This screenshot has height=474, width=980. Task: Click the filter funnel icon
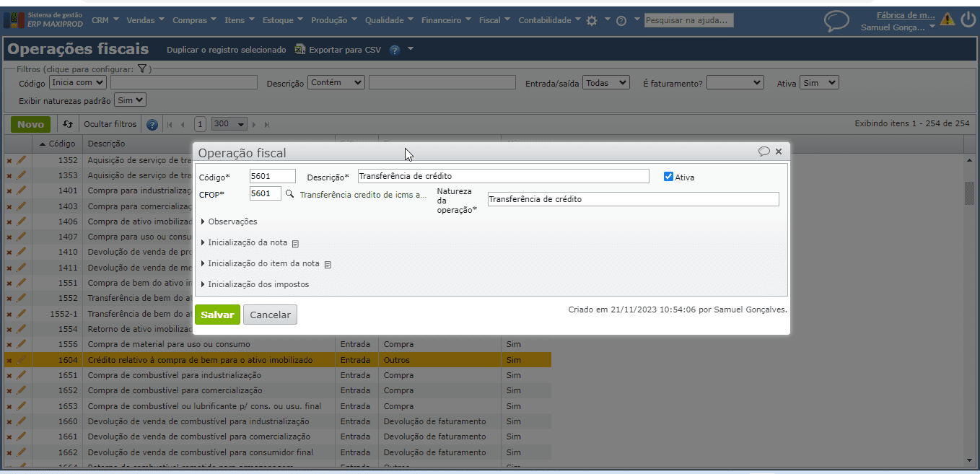click(x=142, y=69)
